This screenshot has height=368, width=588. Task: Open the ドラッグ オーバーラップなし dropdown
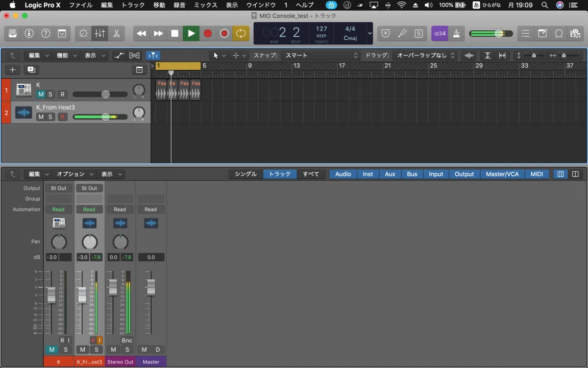425,55
